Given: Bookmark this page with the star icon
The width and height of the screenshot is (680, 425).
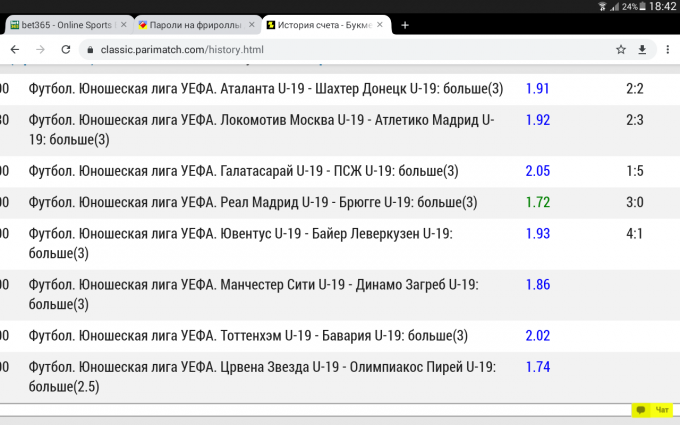Looking at the screenshot, I should point(621,49).
